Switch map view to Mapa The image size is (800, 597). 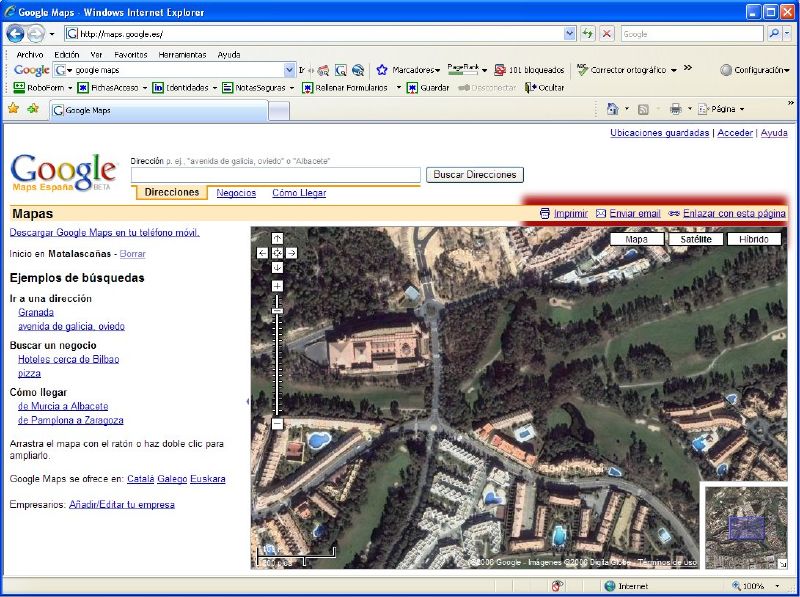637,239
